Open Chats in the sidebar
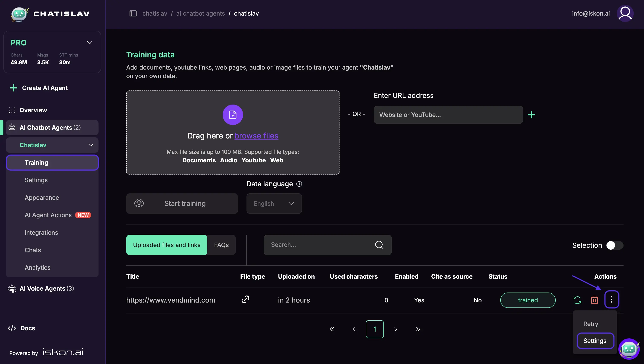This screenshot has height=364, width=644. (x=33, y=250)
